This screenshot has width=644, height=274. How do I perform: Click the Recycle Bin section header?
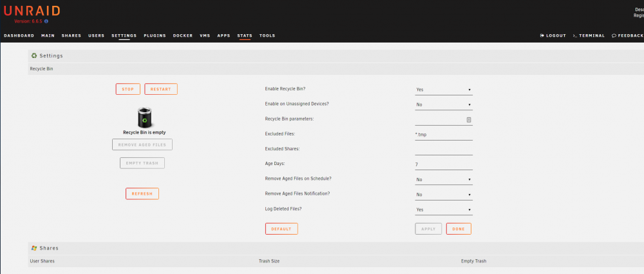[x=41, y=69]
